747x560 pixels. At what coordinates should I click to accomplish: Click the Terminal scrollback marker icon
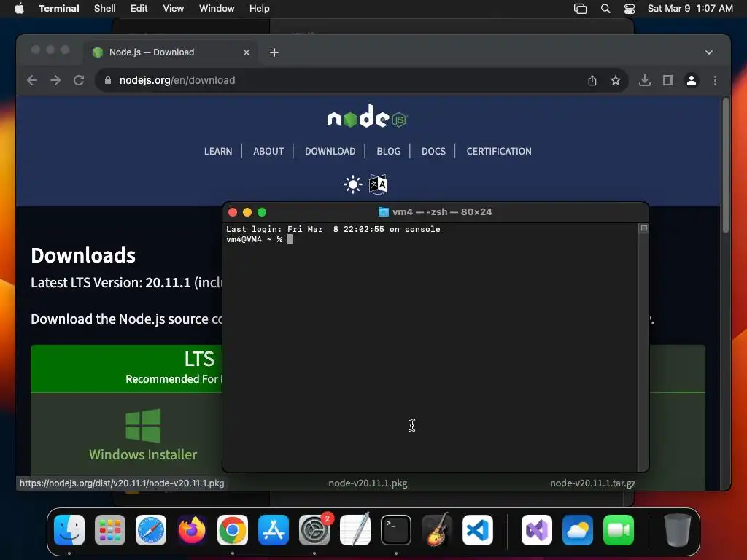(x=643, y=228)
